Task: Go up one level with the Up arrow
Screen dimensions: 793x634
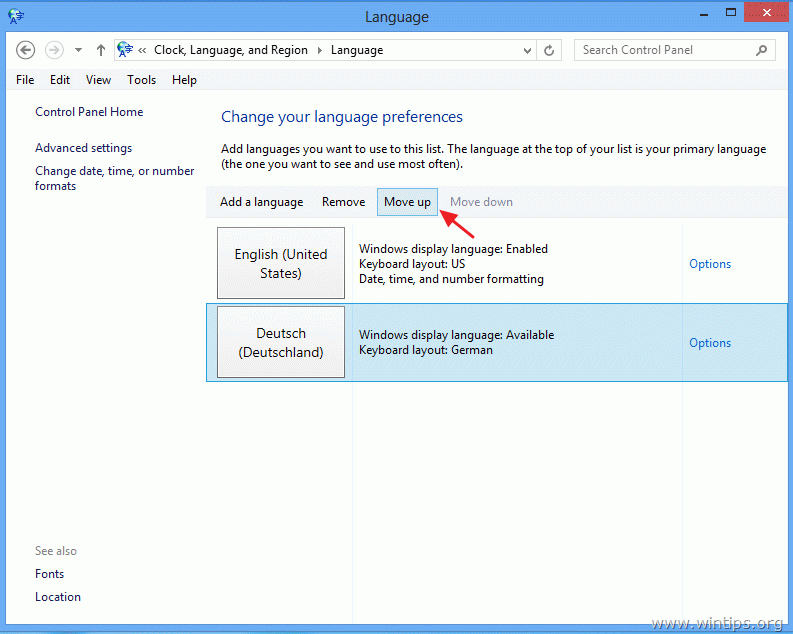Action: pyautogui.click(x=101, y=50)
